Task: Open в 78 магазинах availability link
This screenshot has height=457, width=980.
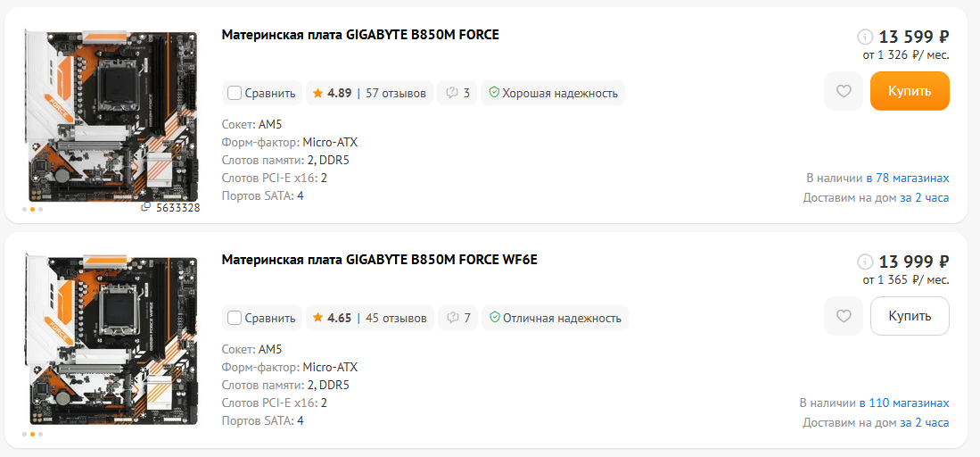Action: click(x=908, y=178)
